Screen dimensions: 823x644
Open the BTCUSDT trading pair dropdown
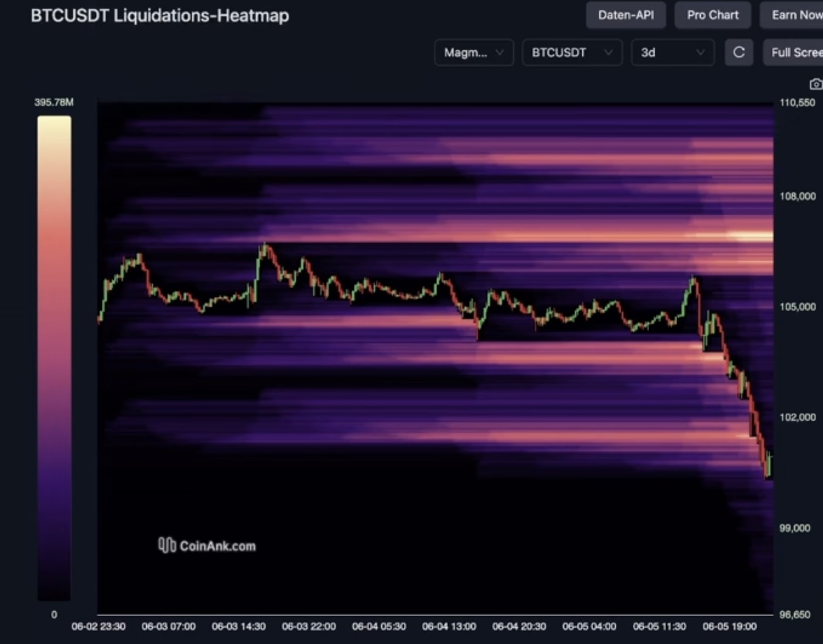coord(572,52)
